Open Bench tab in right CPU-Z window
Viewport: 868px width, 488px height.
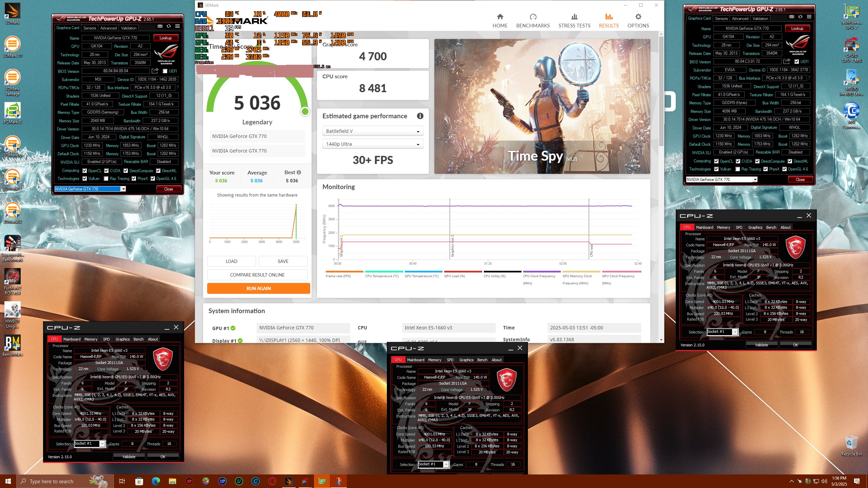coord(771,227)
